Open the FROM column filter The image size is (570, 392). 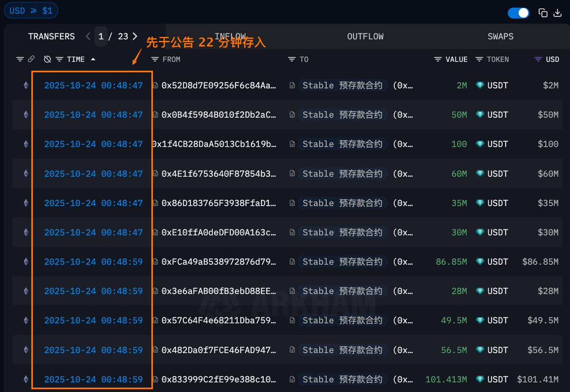click(x=155, y=59)
